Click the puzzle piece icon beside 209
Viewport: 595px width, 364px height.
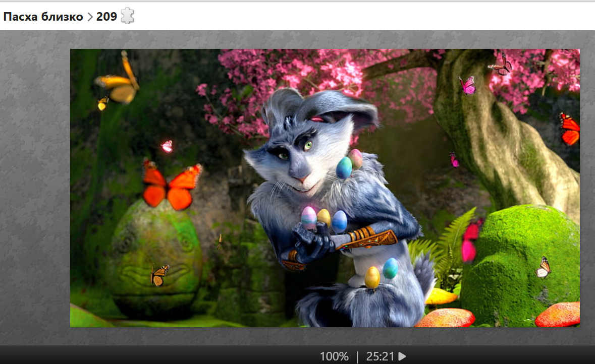pos(128,16)
